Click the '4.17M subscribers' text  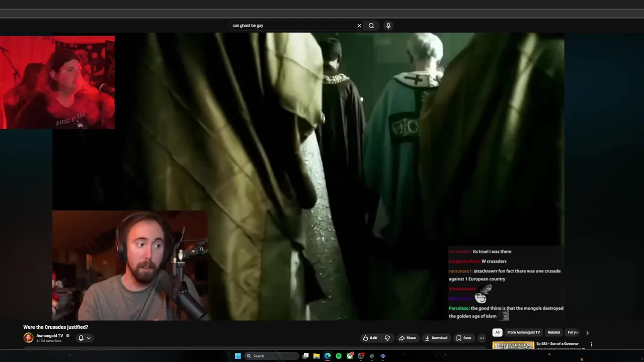pos(49,341)
